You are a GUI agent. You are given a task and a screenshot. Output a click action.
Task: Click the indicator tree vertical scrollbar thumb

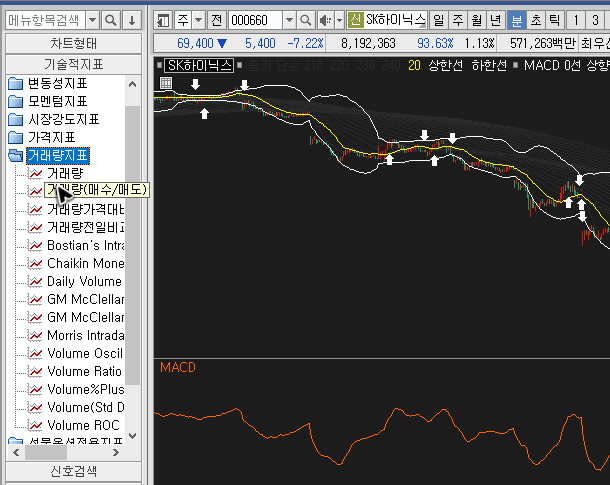point(133,245)
